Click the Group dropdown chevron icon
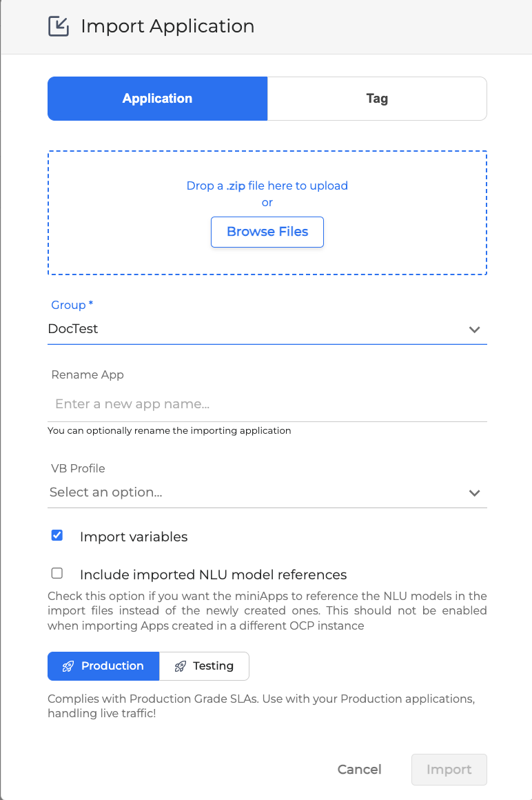 tap(475, 330)
